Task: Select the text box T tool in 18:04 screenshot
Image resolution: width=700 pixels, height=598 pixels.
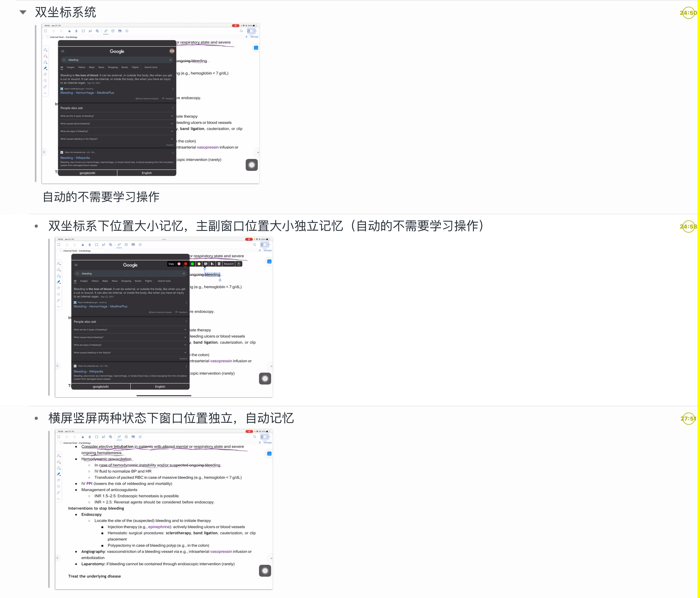Action: click(x=113, y=31)
